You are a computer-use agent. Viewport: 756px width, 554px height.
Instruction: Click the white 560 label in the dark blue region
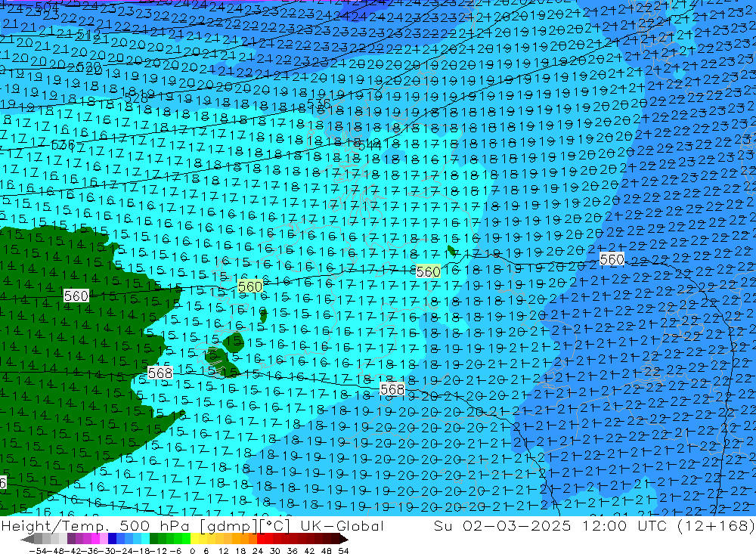(612, 259)
